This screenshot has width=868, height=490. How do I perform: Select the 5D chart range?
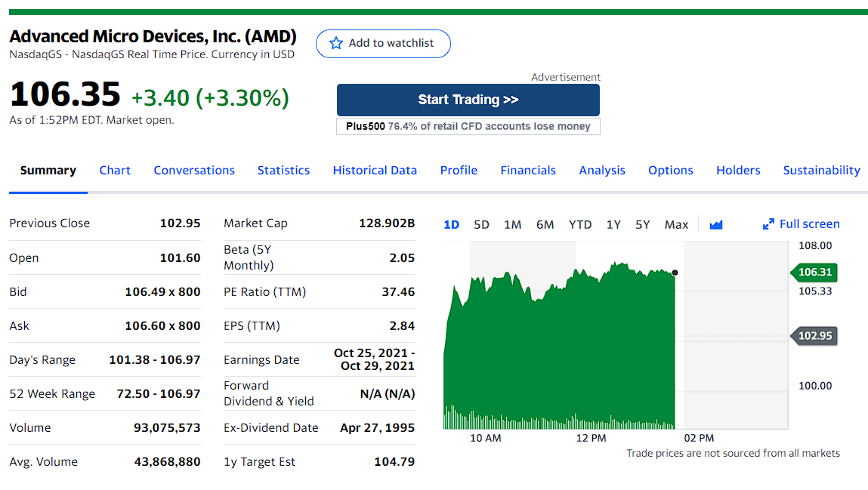pos(482,224)
